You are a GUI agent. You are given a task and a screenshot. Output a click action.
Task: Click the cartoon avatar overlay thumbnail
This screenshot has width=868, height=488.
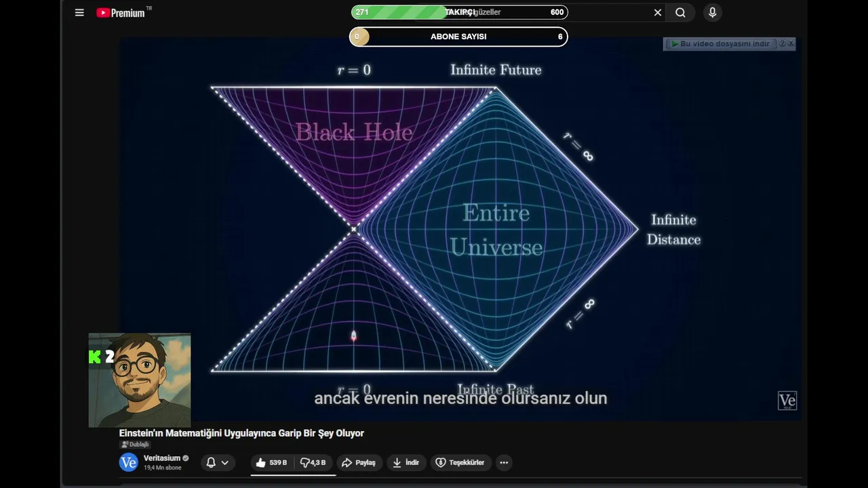[140, 380]
